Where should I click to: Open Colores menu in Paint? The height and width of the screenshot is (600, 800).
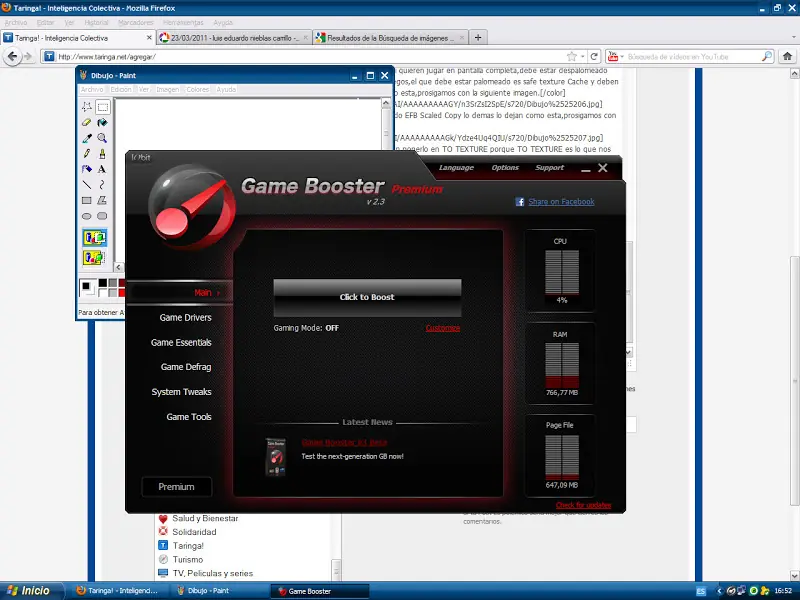click(197, 89)
